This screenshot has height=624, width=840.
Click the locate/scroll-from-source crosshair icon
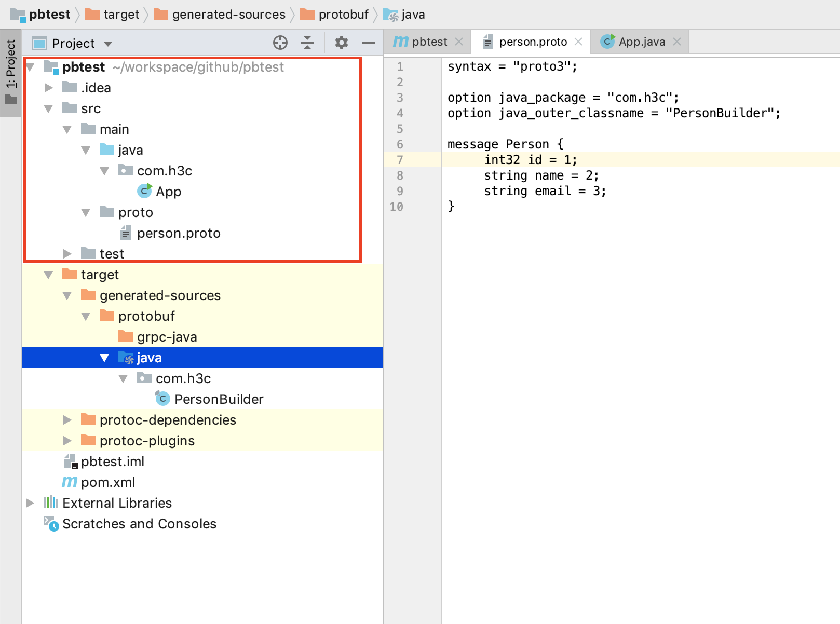[280, 43]
